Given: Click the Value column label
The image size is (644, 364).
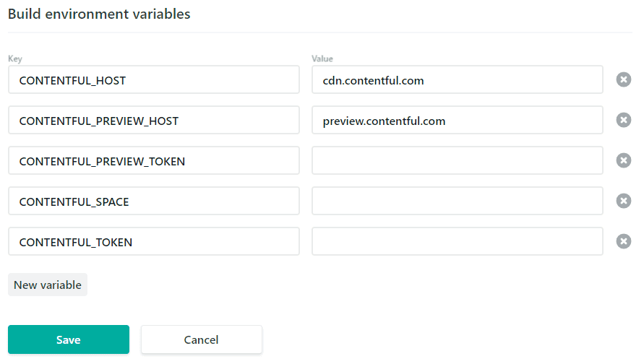Looking at the screenshot, I should [x=322, y=58].
